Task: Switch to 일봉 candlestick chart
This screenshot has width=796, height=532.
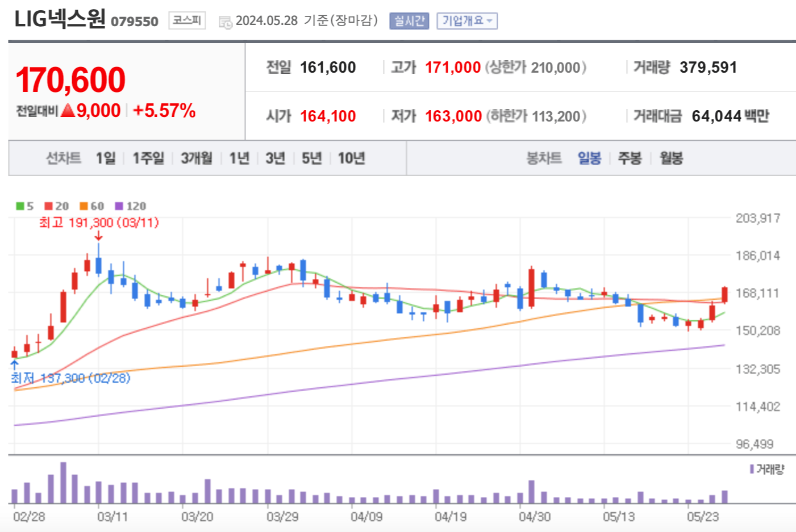Action: (x=589, y=158)
